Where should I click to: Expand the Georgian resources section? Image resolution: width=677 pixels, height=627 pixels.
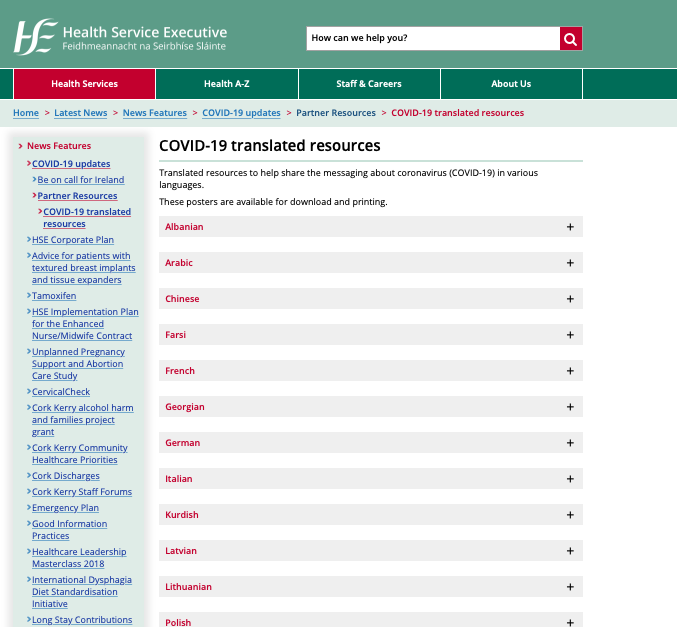click(371, 407)
